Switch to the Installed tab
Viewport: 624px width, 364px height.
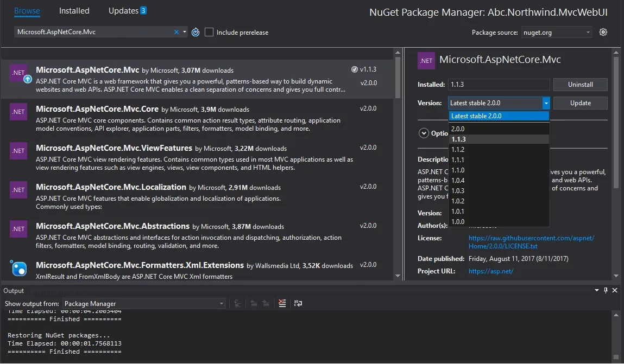click(x=74, y=11)
